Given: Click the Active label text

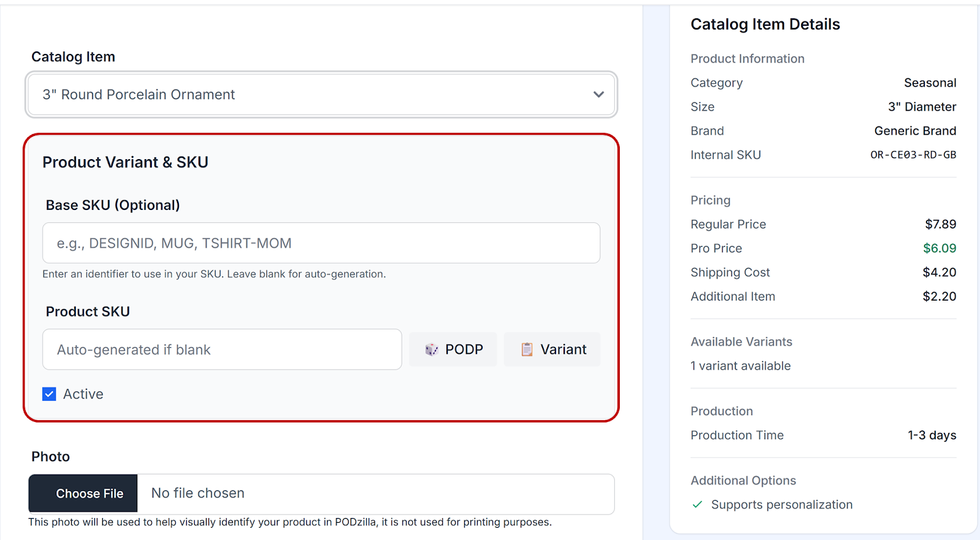Looking at the screenshot, I should click(83, 394).
